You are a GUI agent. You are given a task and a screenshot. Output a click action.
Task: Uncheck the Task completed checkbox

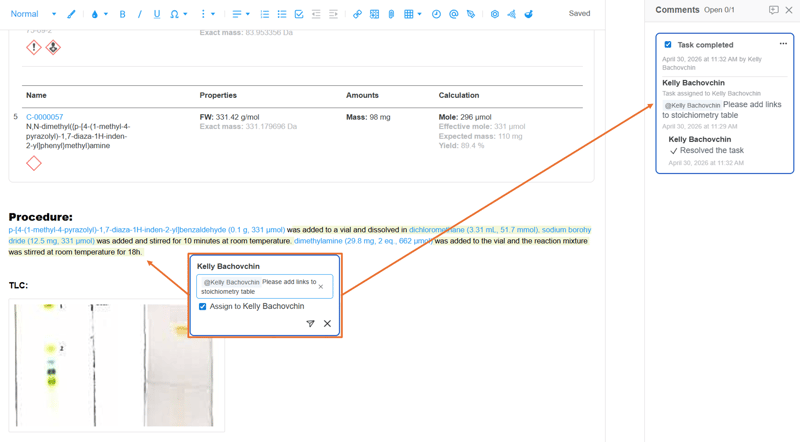(668, 44)
